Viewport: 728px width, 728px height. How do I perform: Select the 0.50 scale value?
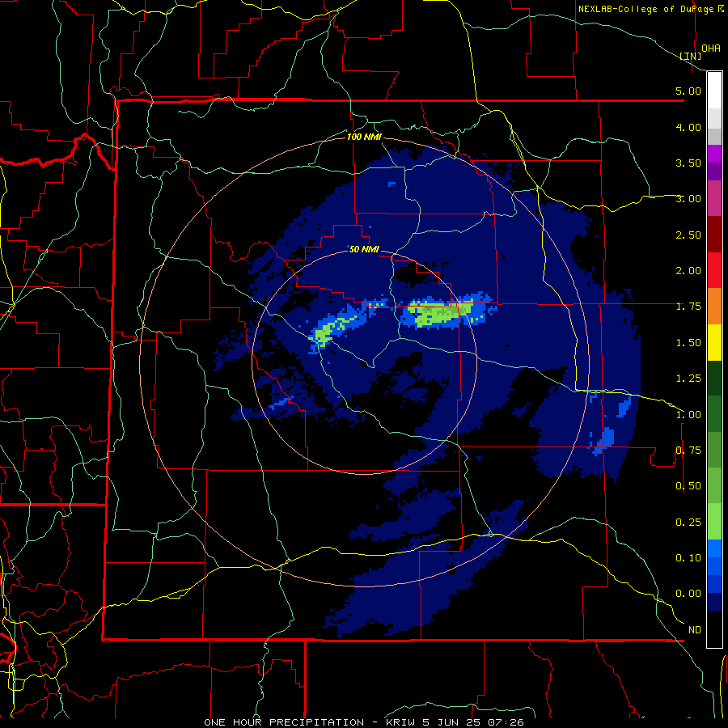point(688,486)
